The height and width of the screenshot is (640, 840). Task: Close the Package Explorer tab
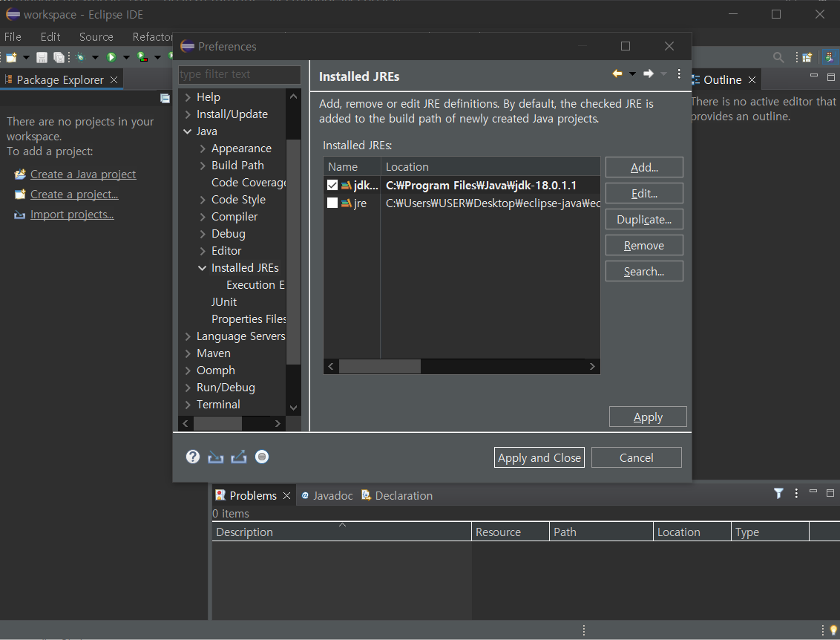(x=114, y=80)
